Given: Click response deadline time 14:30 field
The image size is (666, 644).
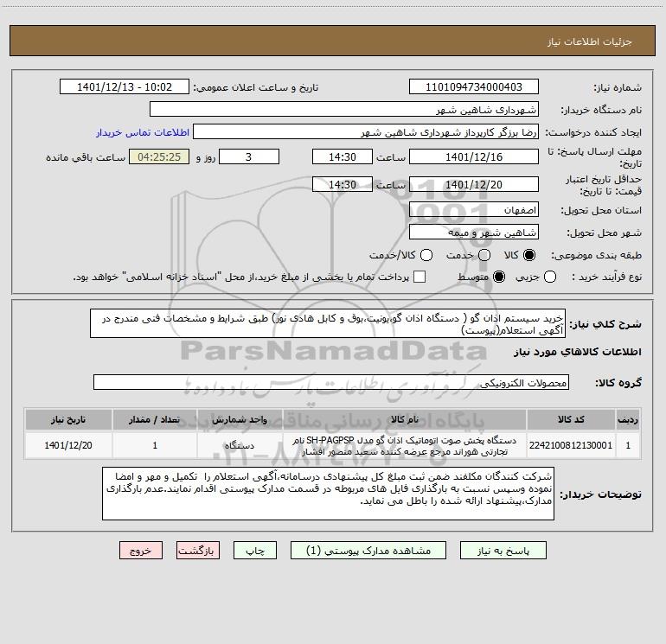Looking at the screenshot, I should 343,156.
